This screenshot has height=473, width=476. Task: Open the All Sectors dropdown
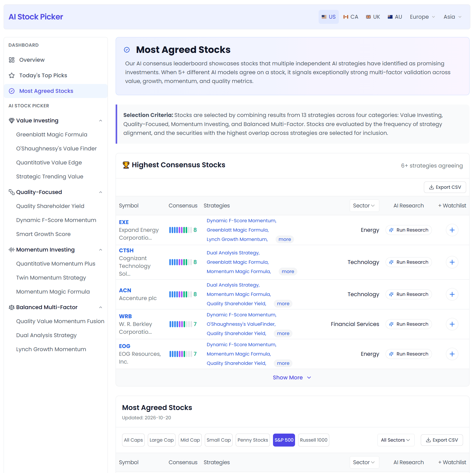pos(396,440)
